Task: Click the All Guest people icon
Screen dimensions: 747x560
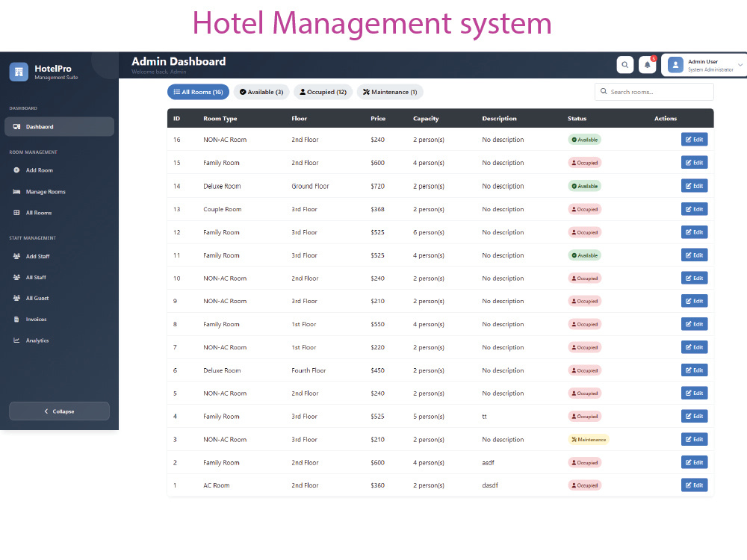Action: [16, 298]
